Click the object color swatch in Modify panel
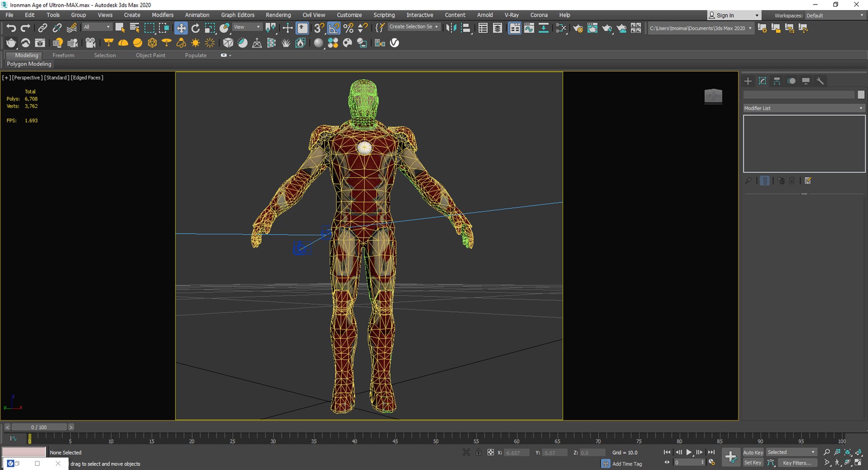The height and width of the screenshot is (470, 868). click(861, 94)
